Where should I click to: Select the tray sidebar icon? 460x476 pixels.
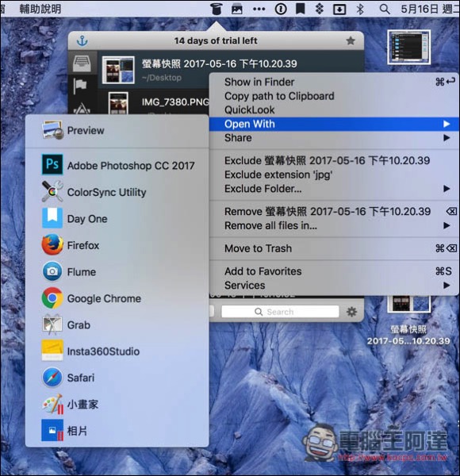point(82,63)
